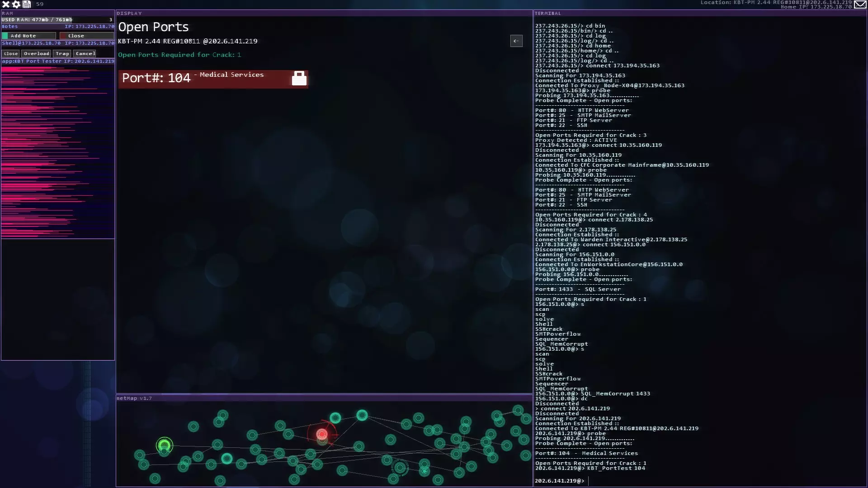Save session with the floppy disk icon

point(27,4)
